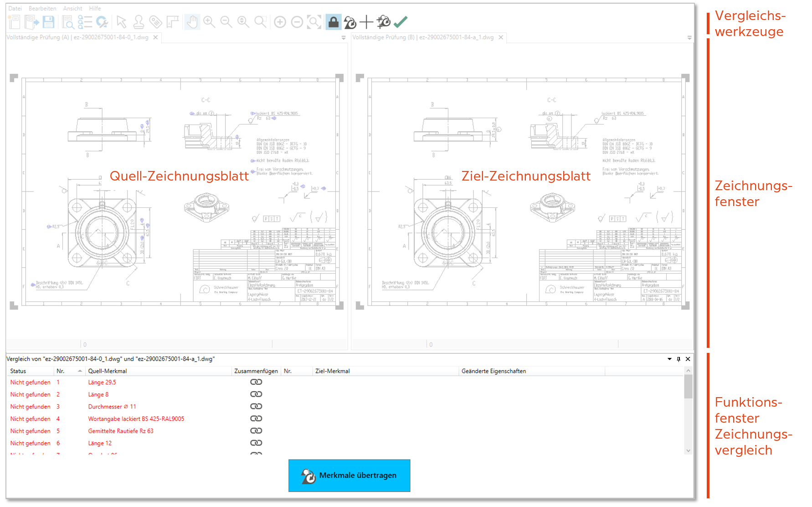Select the stamp tool in toolbar
812x507 pixels.
point(139,22)
